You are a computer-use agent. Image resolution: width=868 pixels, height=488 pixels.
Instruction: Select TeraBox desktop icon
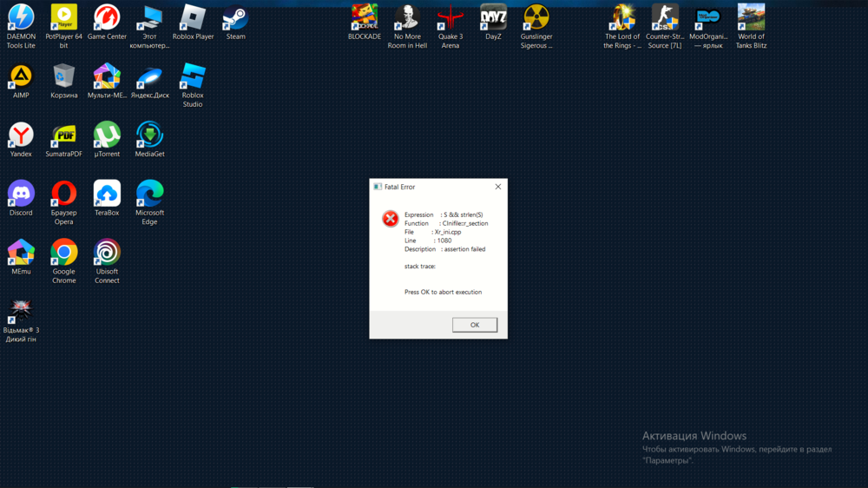(107, 198)
